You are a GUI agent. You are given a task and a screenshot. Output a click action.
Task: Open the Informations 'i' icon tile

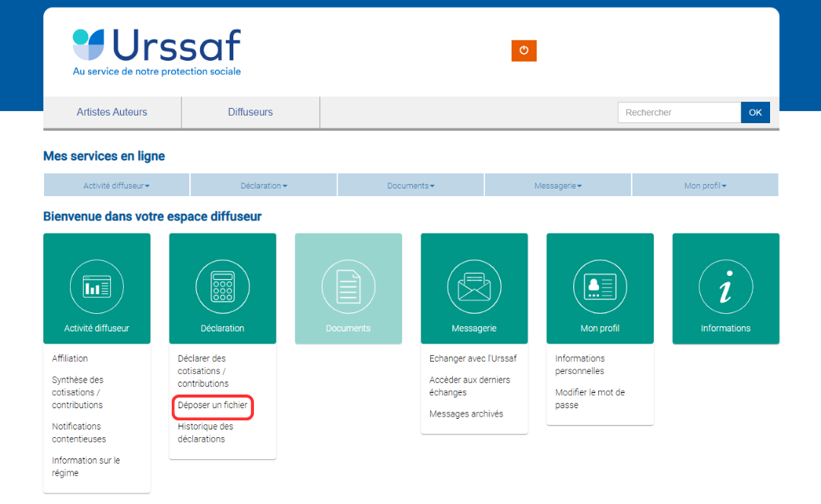(x=726, y=288)
